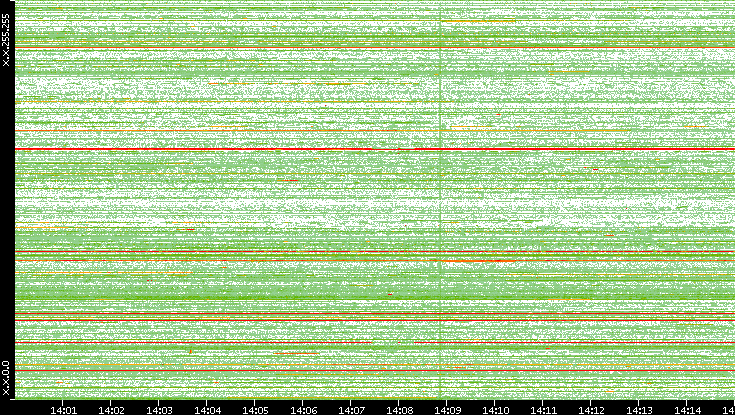735x415 pixels.
Task: Click the 14:01 time axis label
Action: click(63, 410)
